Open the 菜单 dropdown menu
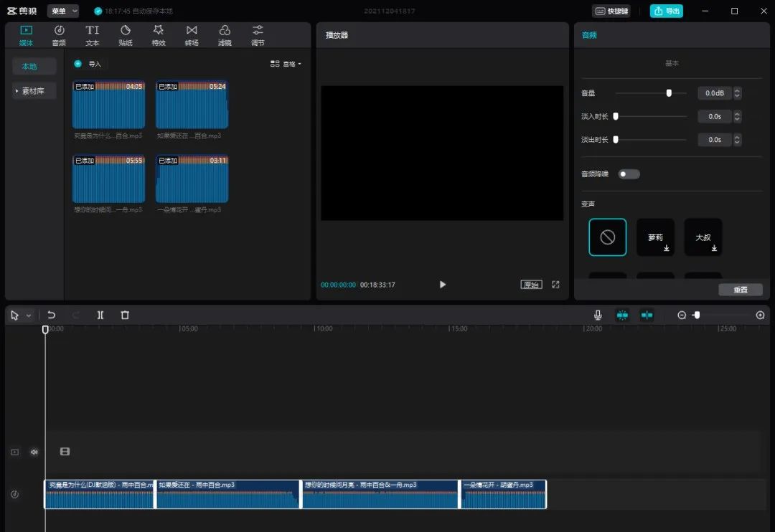 click(64, 11)
